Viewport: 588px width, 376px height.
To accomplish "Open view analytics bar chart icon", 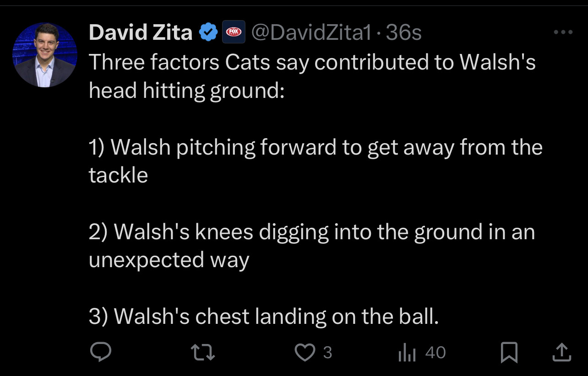I will coord(407,352).
